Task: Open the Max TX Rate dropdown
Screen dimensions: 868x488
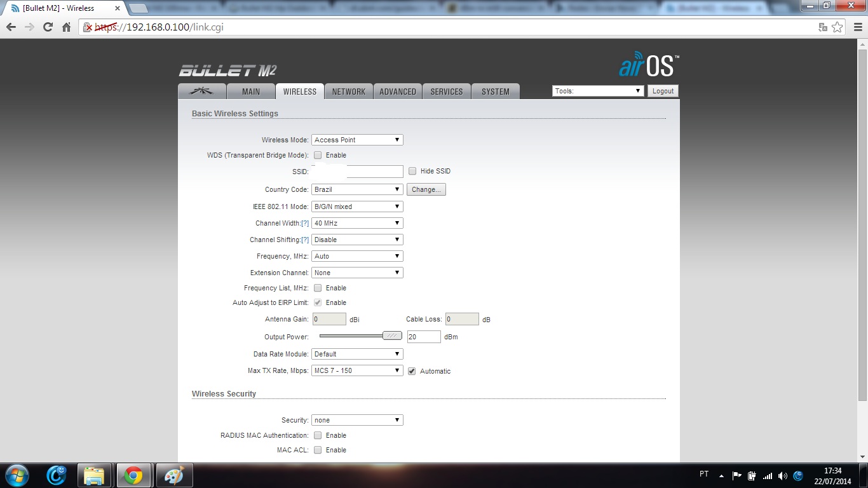Action: coord(357,370)
